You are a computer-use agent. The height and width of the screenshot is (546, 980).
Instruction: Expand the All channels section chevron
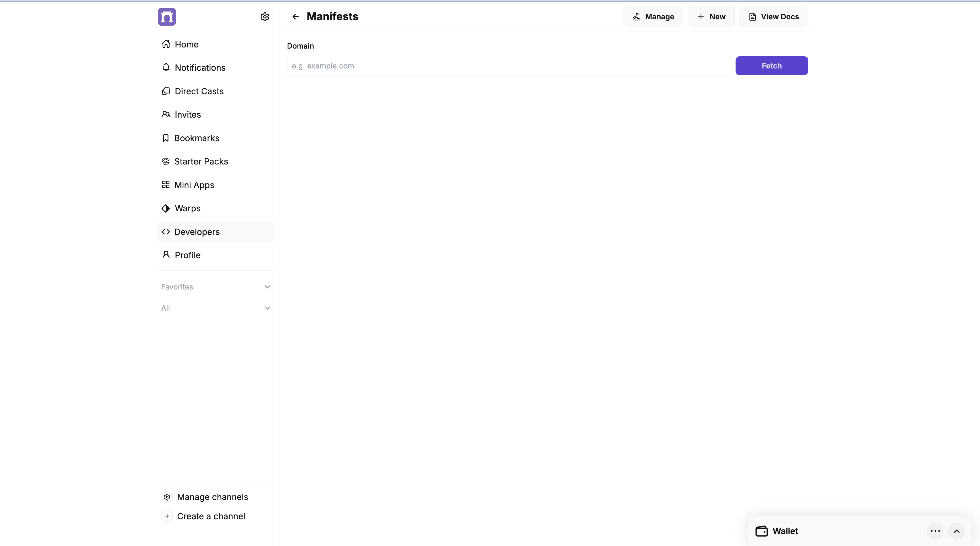[267, 308]
